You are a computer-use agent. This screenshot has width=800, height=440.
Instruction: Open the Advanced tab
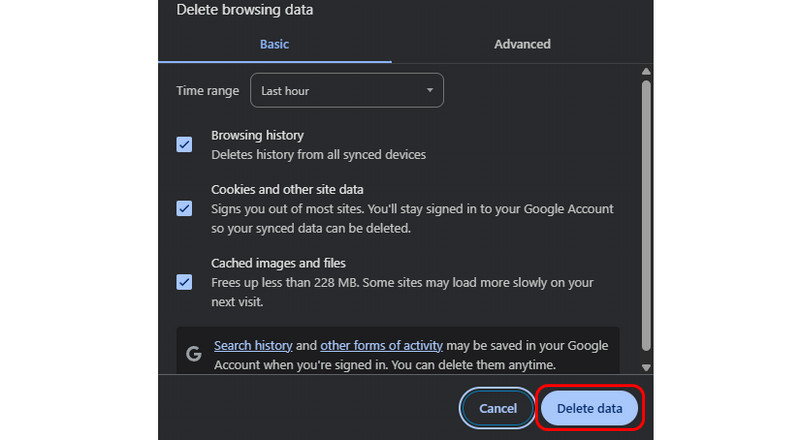(x=522, y=44)
